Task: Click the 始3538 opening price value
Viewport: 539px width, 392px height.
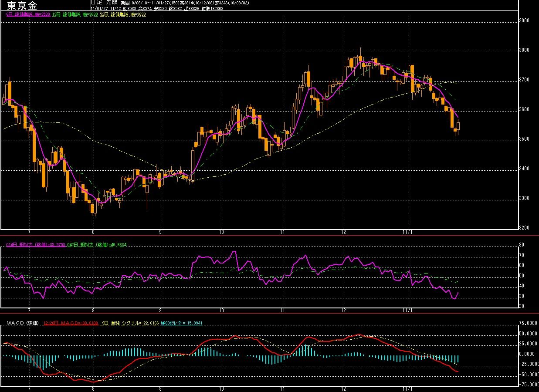Action: coord(130,9)
